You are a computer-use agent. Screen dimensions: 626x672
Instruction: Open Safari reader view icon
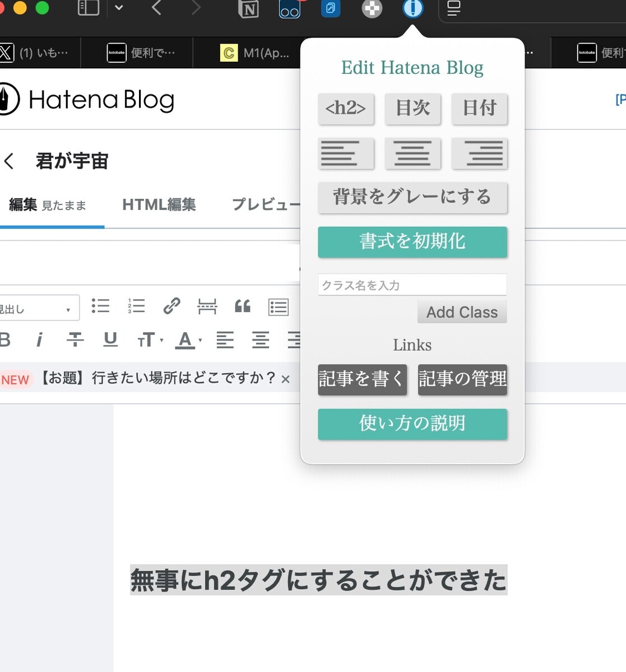pyautogui.click(x=454, y=8)
